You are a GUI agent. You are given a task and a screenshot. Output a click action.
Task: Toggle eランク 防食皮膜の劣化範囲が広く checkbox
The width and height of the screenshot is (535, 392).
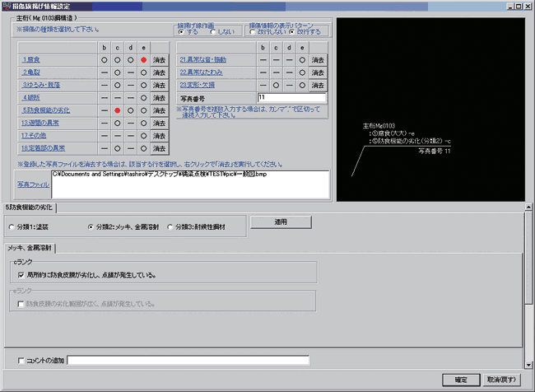tap(21, 304)
